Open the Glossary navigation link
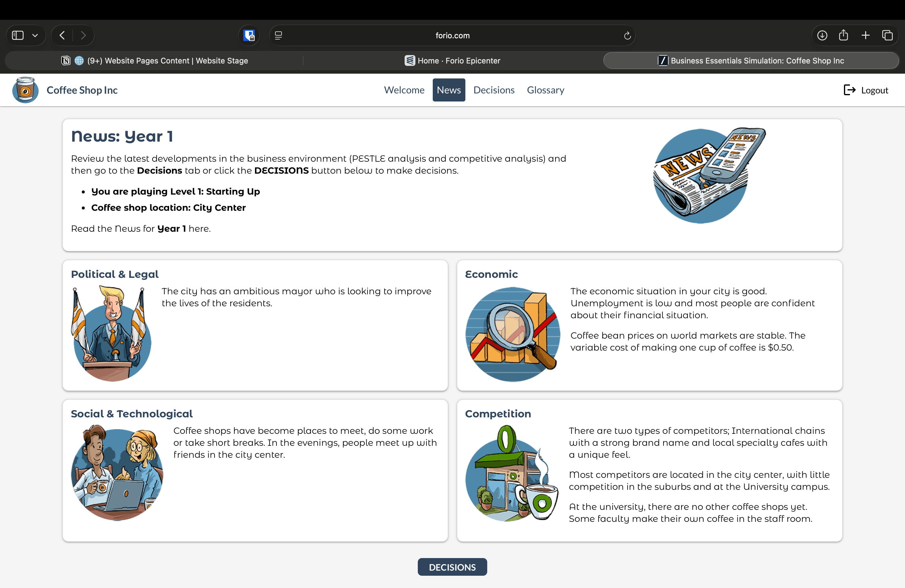The width and height of the screenshot is (905, 588). click(x=545, y=90)
